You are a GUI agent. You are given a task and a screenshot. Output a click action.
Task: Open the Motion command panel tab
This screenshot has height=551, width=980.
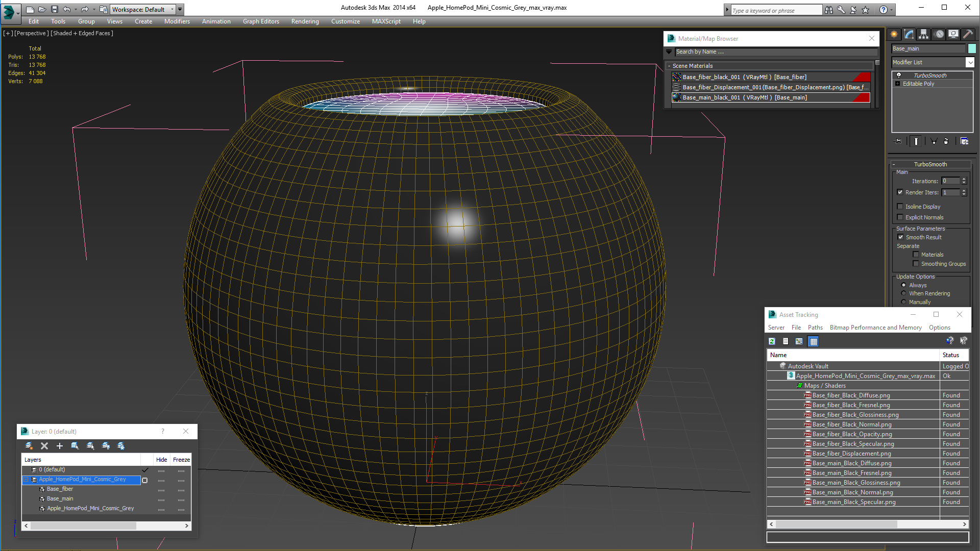(x=939, y=34)
